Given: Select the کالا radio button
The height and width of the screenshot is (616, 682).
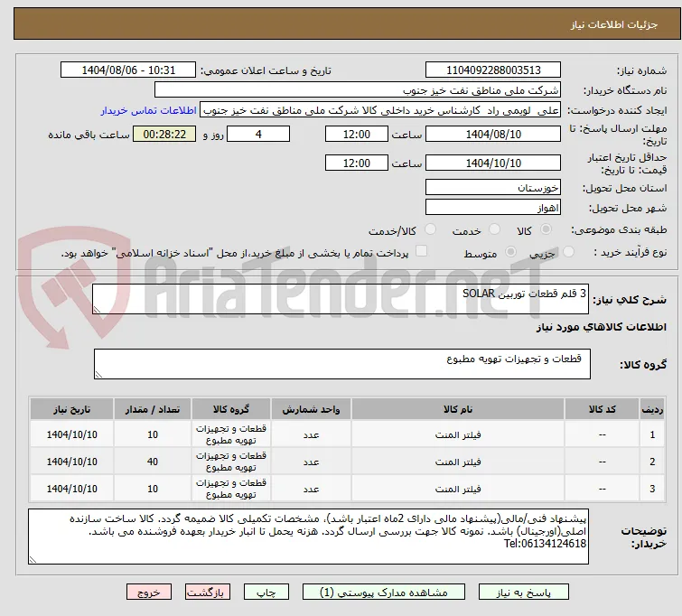Looking at the screenshot, I should 546,229.
